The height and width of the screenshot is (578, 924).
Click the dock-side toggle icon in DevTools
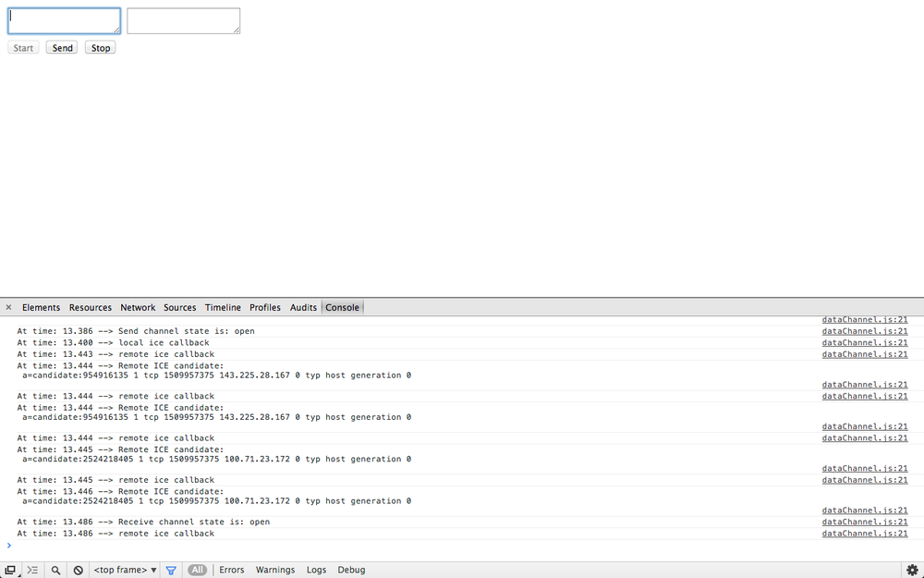click(11, 570)
